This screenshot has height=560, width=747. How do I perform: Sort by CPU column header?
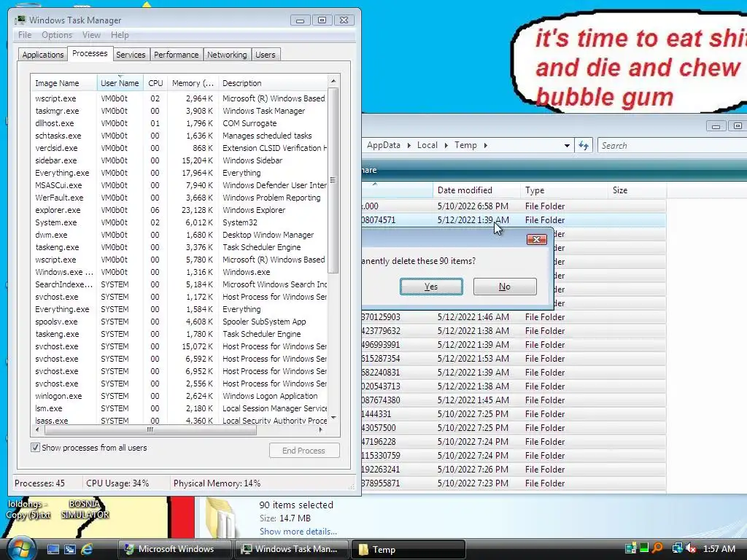click(155, 83)
